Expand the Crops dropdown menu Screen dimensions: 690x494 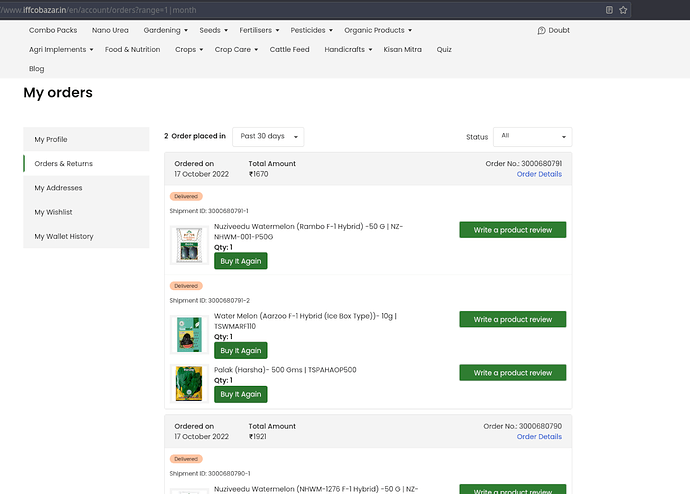(189, 50)
